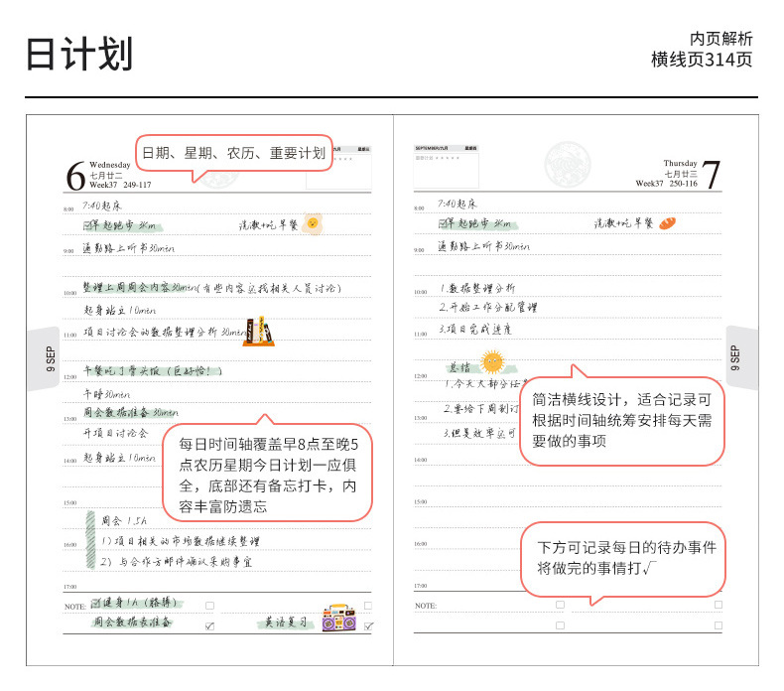Click the entry '整理上周周会内容30min'

click(140, 288)
